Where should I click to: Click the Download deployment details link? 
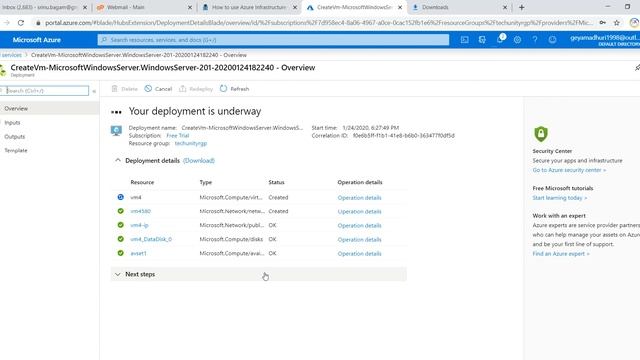point(199,160)
